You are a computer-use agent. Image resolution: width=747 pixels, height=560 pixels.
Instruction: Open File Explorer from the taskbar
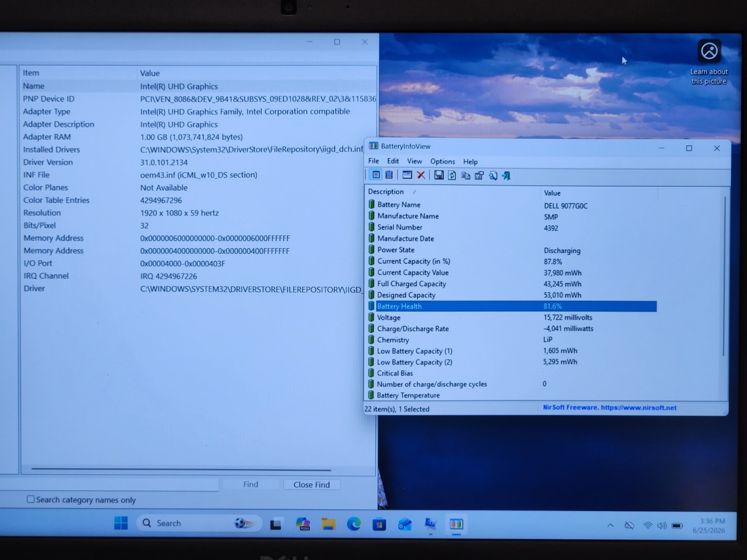point(329,524)
